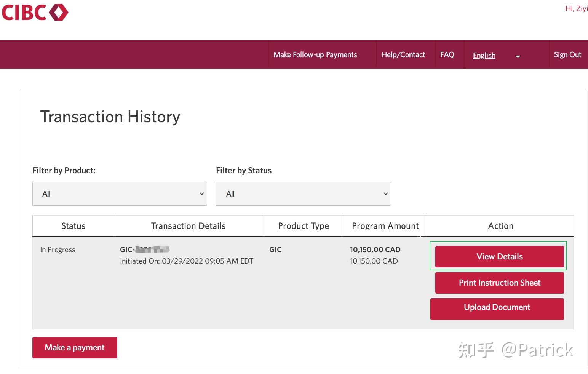Select the English language link

pyautogui.click(x=484, y=56)
